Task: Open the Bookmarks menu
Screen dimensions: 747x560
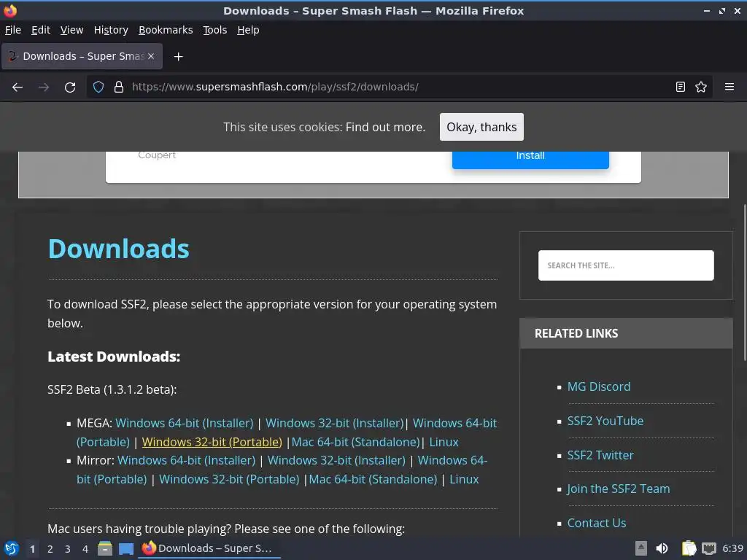Action: point(166,30)
